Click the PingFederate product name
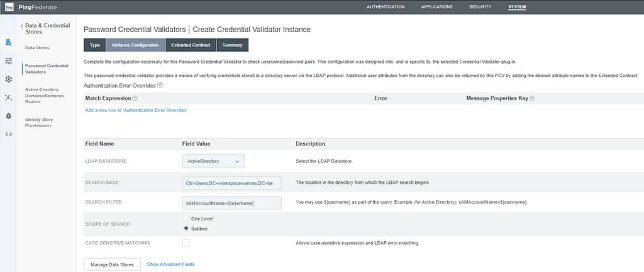This screenshot has height=272, width=644. click(x=38, y=7)
